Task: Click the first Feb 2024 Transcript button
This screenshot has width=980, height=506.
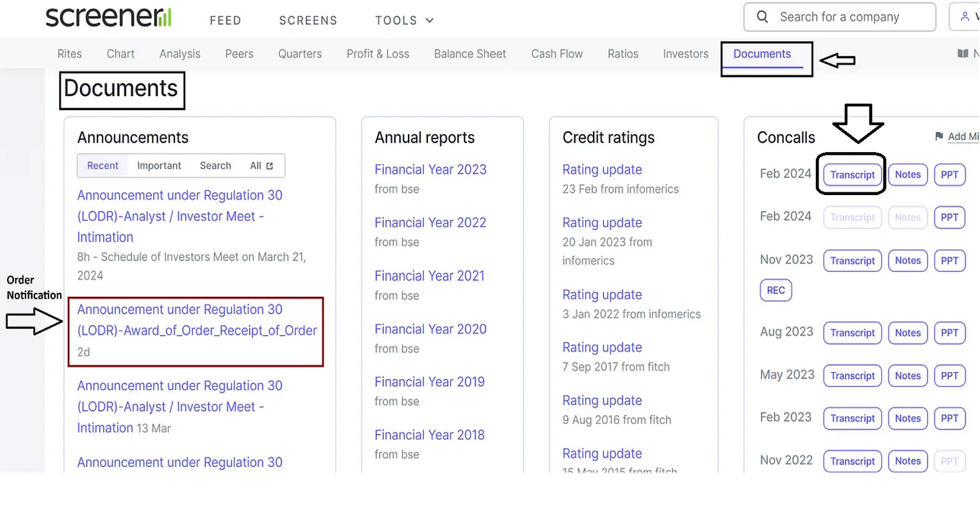Action: (852, 174)
